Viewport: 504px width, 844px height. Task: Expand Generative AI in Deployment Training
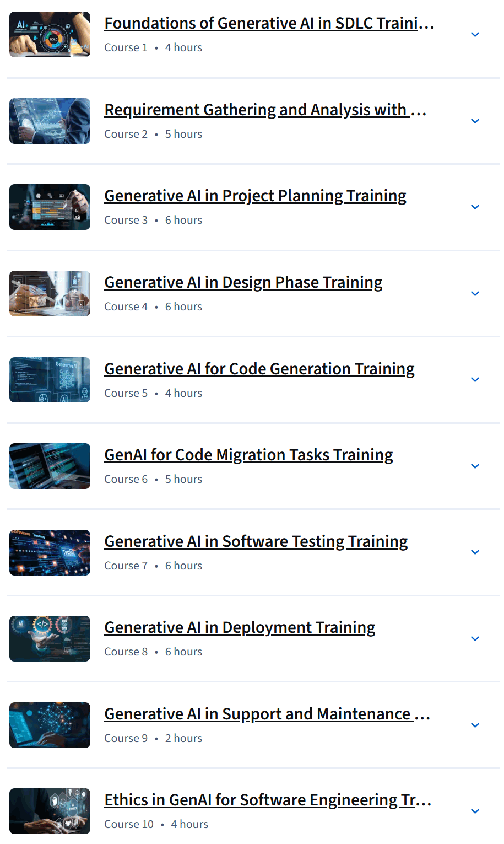click(x=475, y=639)
